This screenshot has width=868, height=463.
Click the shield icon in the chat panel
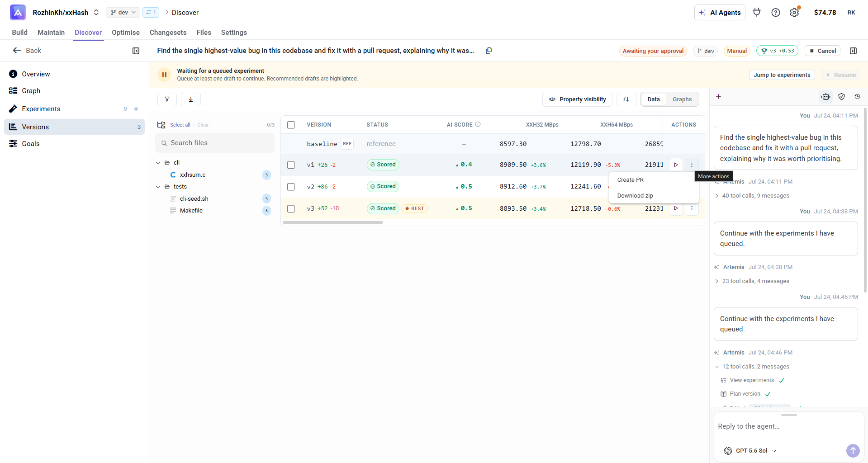pos(842,97)
